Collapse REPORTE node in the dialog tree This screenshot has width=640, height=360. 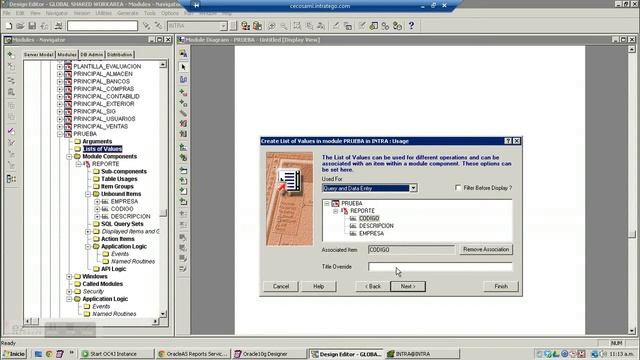[x=336, y=211]
